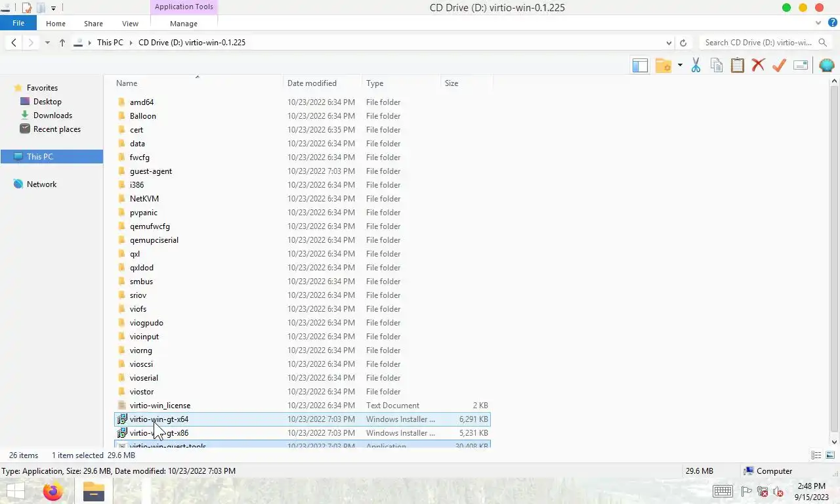Click the Copy documents icon
840x504 pixels.
717,66
